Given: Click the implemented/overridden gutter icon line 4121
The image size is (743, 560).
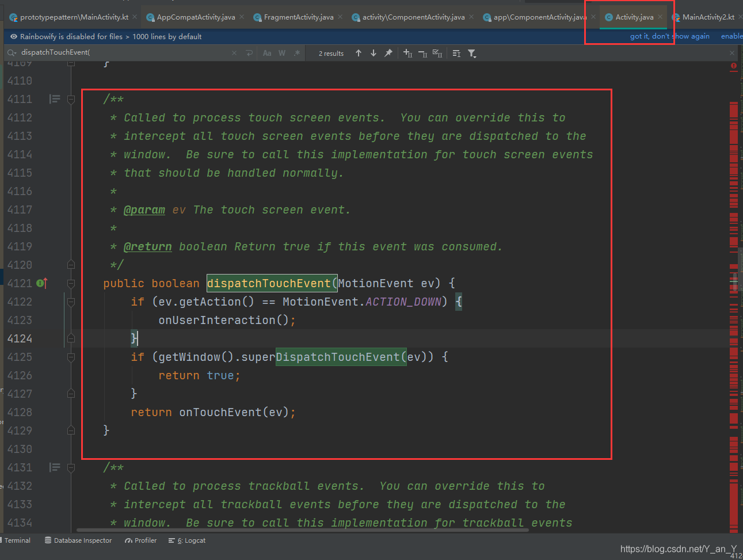Looking at the screenshot, I should [x=41, y=283].
